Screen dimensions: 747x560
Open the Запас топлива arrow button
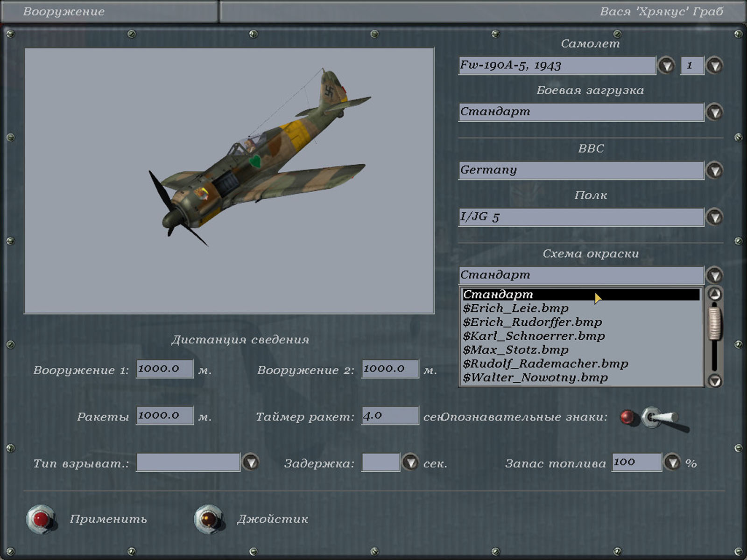point(672,462)
